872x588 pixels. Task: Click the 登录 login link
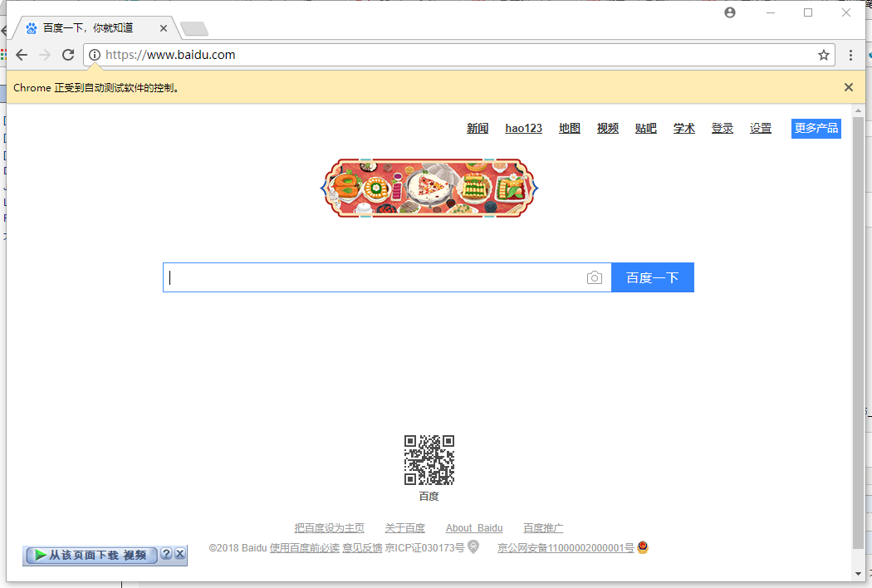723,128
